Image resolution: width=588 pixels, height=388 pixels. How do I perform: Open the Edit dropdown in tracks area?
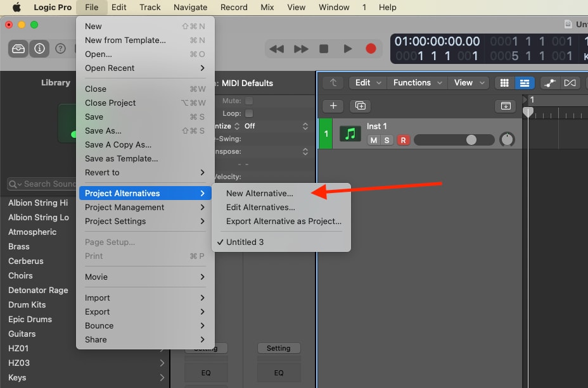[368, 83]
